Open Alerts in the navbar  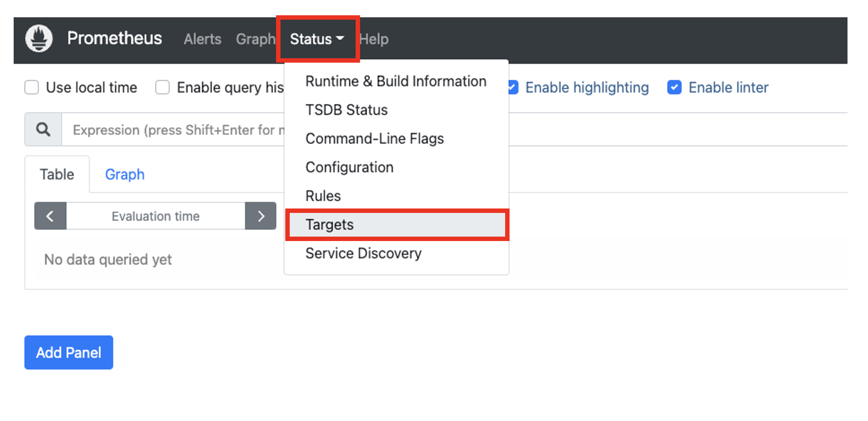[x=203, y=39]
